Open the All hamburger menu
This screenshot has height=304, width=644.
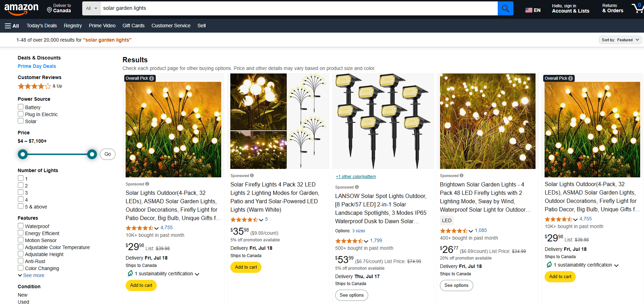click(x=12, y=26)
